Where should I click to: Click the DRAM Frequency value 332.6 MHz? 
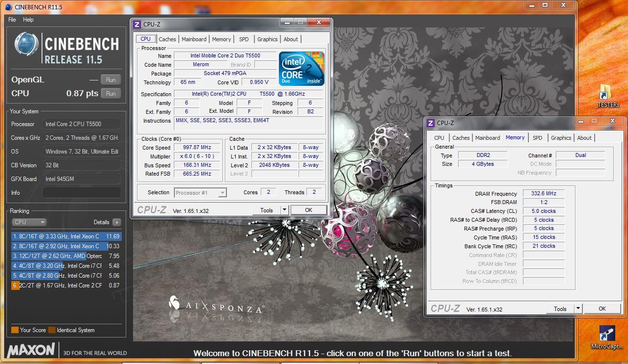coord(544,193)
